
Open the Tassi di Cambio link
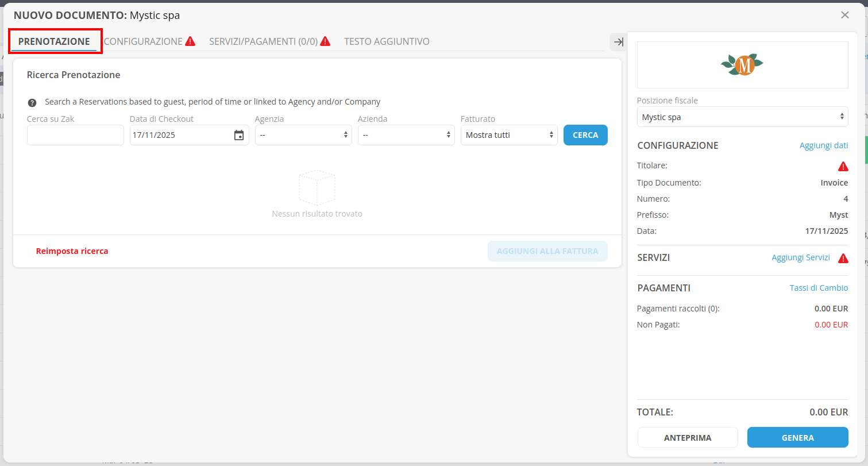click(818, 288)
